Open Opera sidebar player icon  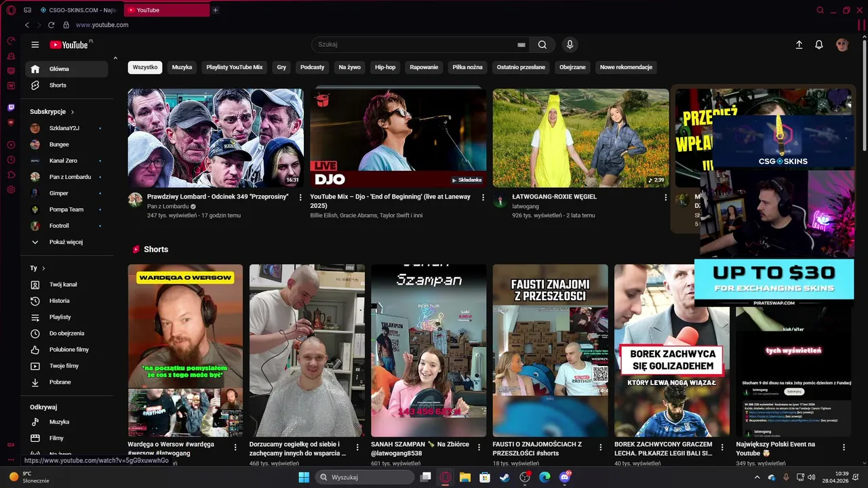[11, 144]
